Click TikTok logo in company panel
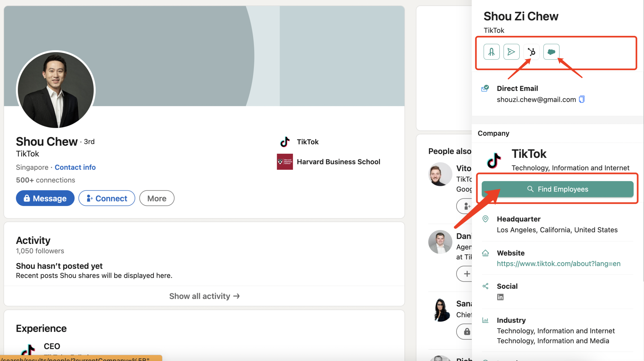644x361 pixels. coord(494,160)
